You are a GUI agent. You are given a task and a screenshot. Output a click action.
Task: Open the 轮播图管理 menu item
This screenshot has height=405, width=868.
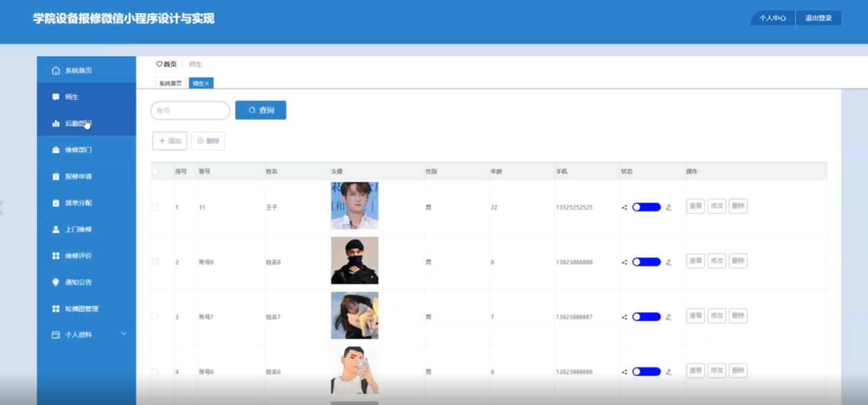point(81,308)
